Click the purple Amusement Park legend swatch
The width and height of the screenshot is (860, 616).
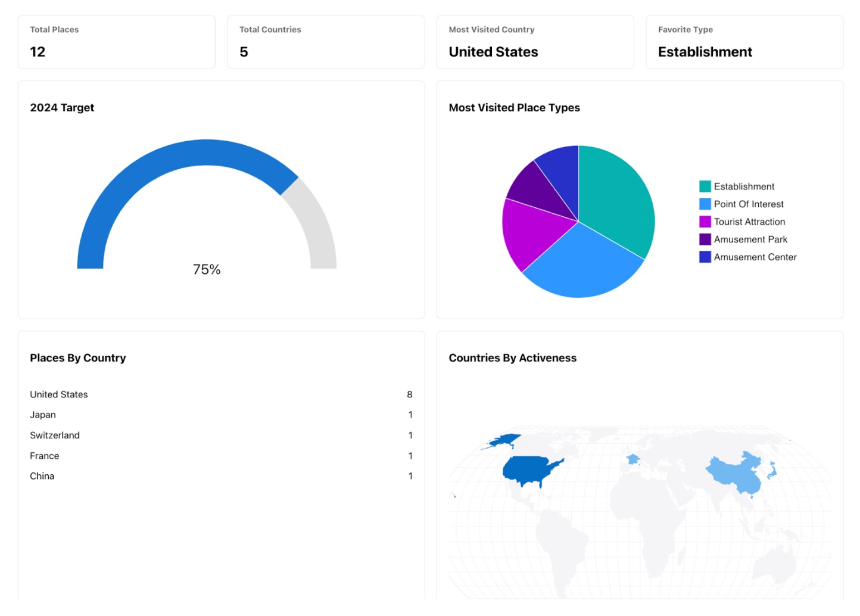tap(705, 239)
